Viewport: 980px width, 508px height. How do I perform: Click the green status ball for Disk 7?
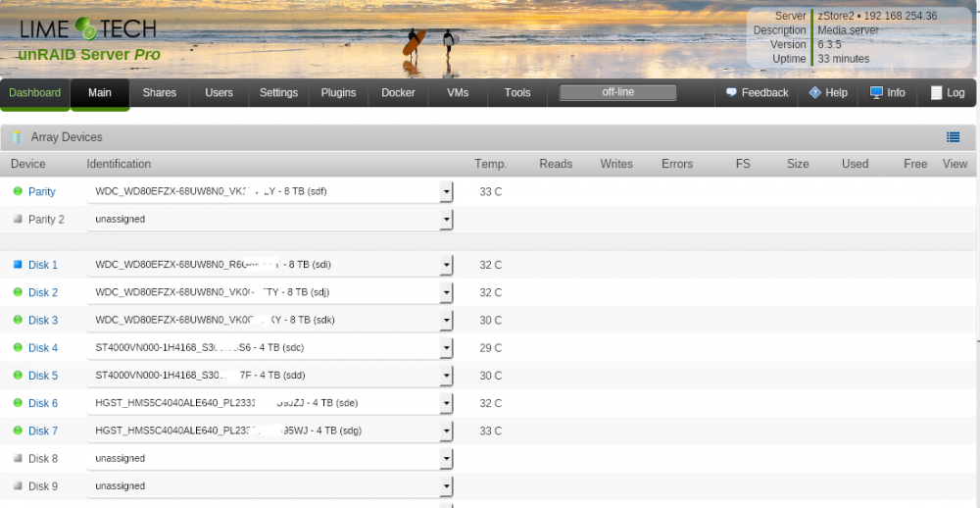pos(18,431)
